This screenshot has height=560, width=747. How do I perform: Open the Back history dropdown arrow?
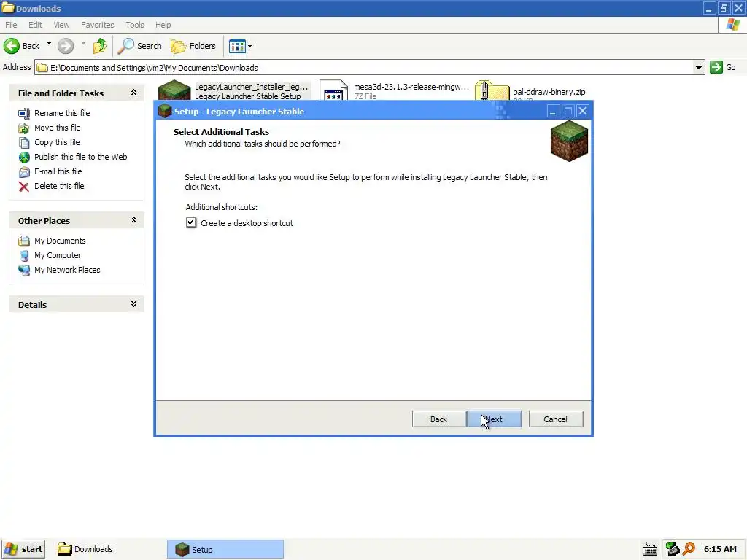click(49, 44)
